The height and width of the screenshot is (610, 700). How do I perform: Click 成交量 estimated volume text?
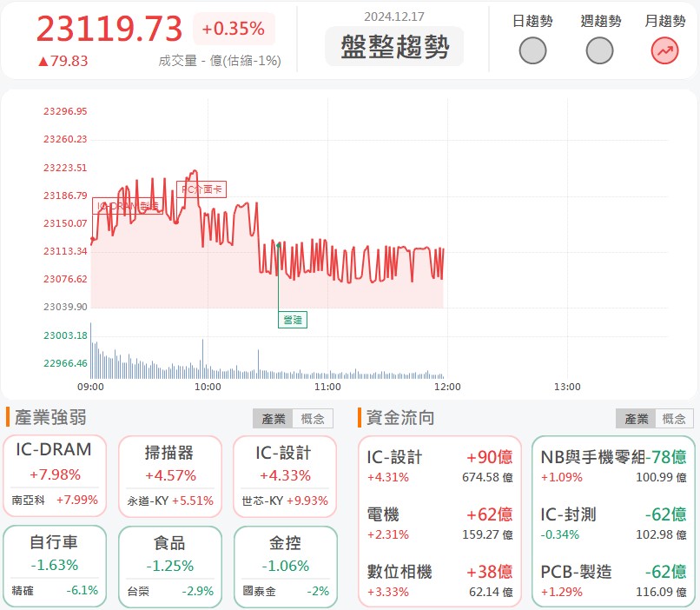[x=220, y=61]
